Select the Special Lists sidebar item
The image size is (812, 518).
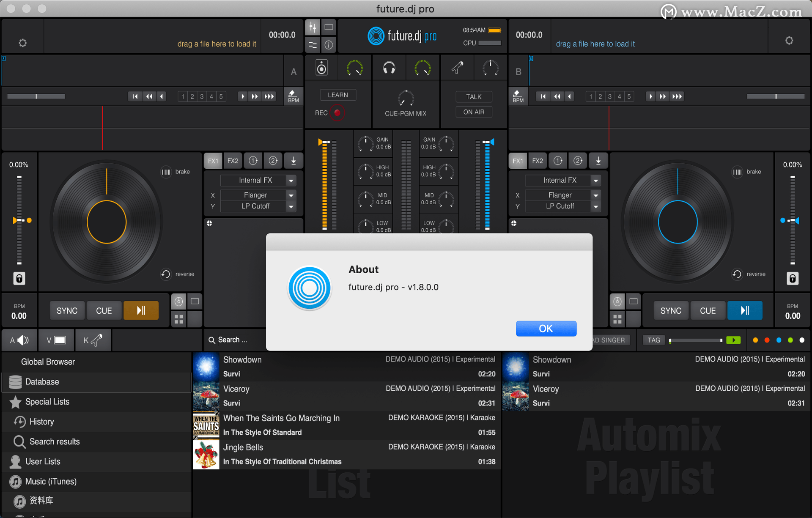[47, 401]
